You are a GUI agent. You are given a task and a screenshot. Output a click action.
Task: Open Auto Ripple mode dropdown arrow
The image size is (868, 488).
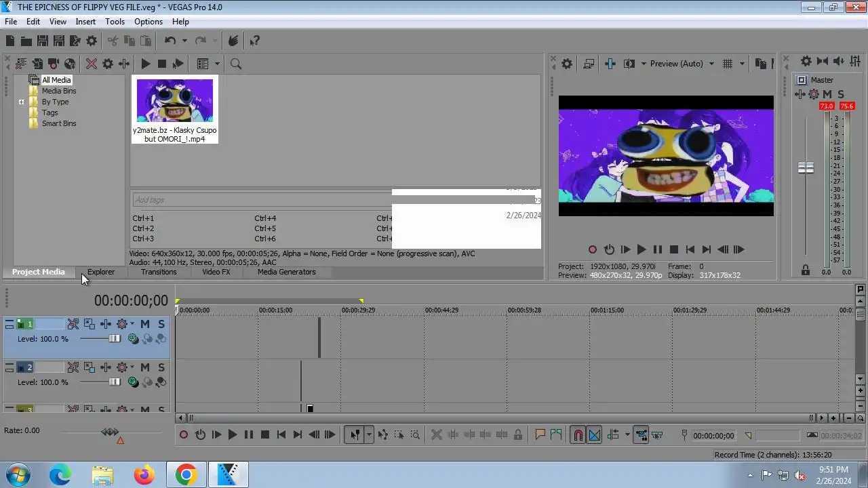[x=627, y=435]
